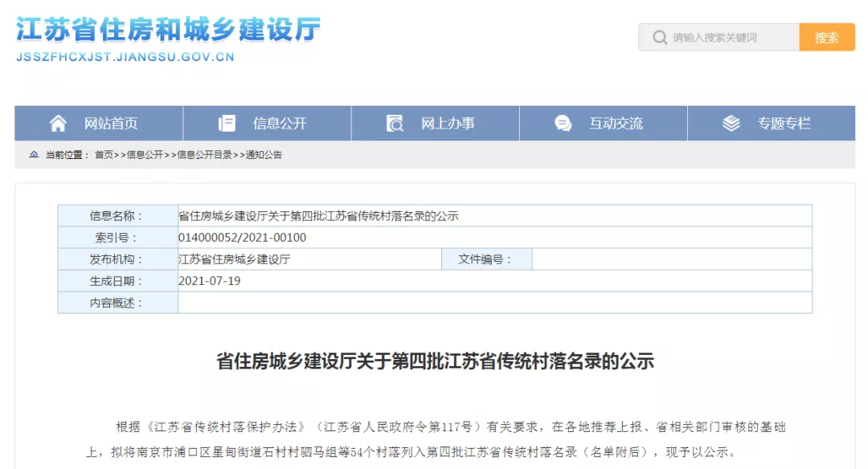
Task: Click the info-name value in the table
Action: pos(318,216)
